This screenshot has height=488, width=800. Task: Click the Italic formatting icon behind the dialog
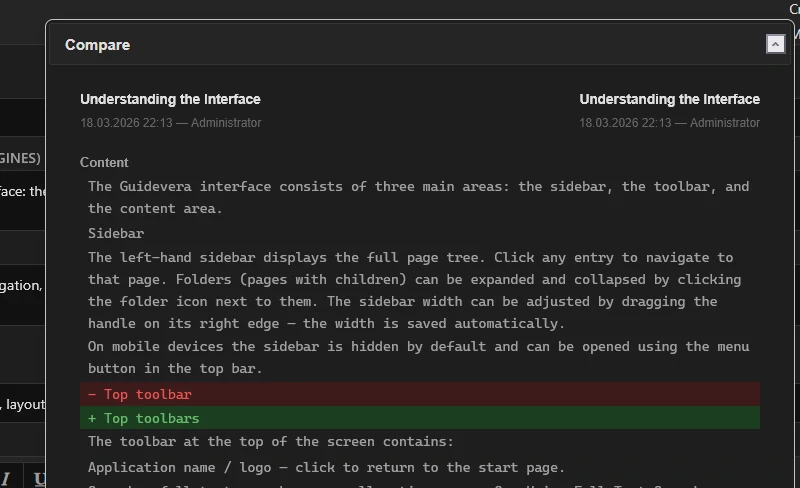pyautogui.click(x=6, y=478)
